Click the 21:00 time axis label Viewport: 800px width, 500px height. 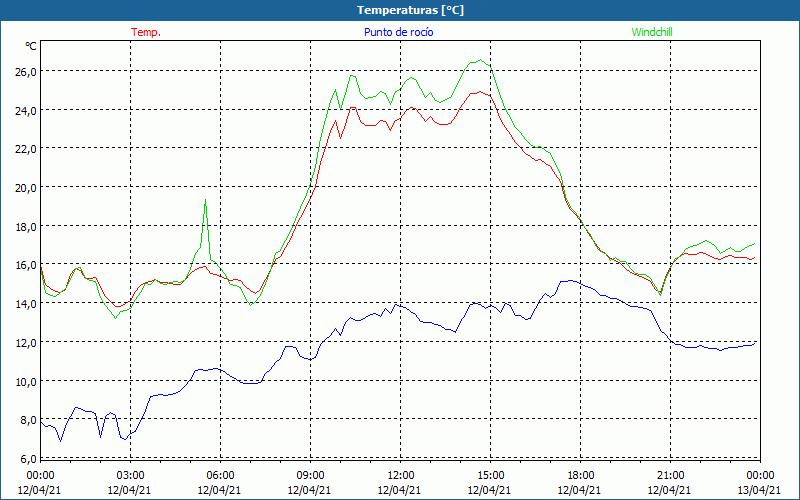pyautogui.click(x=670, y=476)
